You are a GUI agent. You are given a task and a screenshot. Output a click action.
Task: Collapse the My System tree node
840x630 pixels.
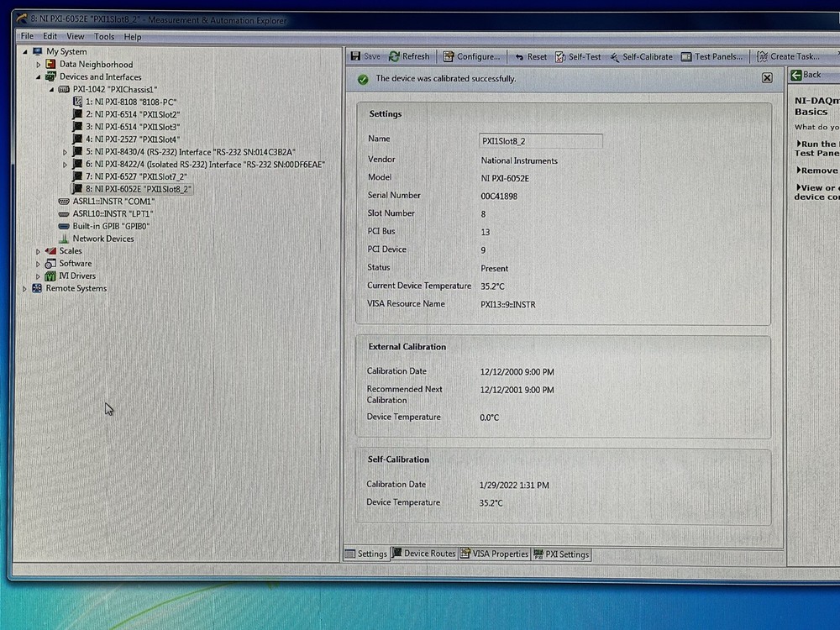tap(24, 52)
